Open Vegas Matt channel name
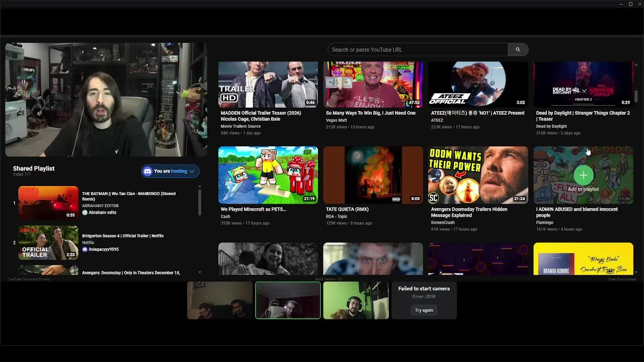Image resolution: width=644 pixels, height=362 pixels. point(337,120)
